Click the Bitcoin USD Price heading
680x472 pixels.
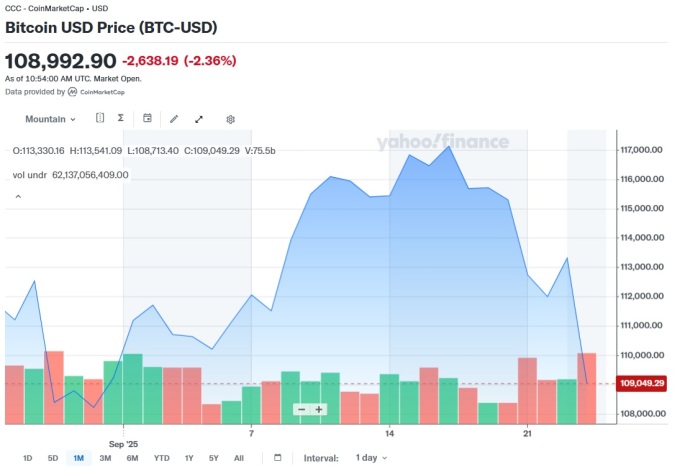[x=111, y=27]
